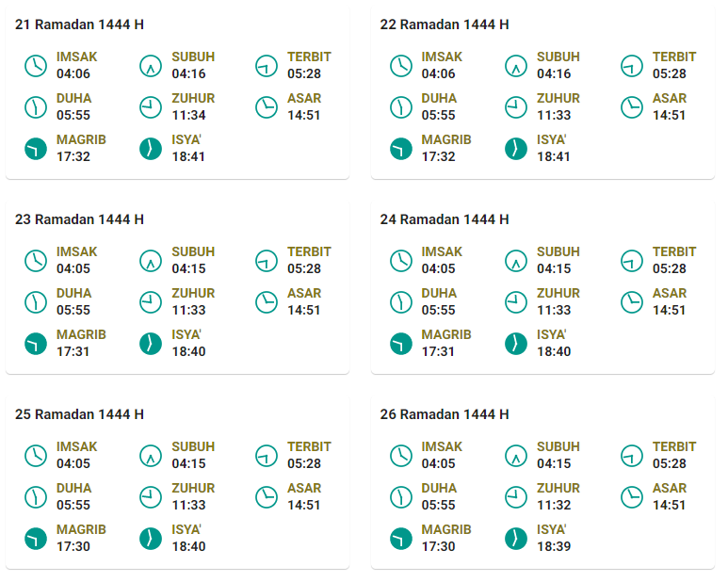The height and width of the screenshot is (582, 728).
Task: Select the 26 Ramadan 1444 H heading
Action: 445,414
